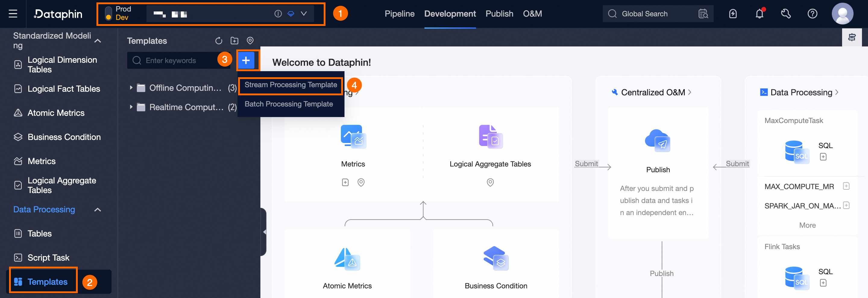Viewport: 868px width, 298px height.
Task: Choose Stream Processing Template
Action: [291, 85]
